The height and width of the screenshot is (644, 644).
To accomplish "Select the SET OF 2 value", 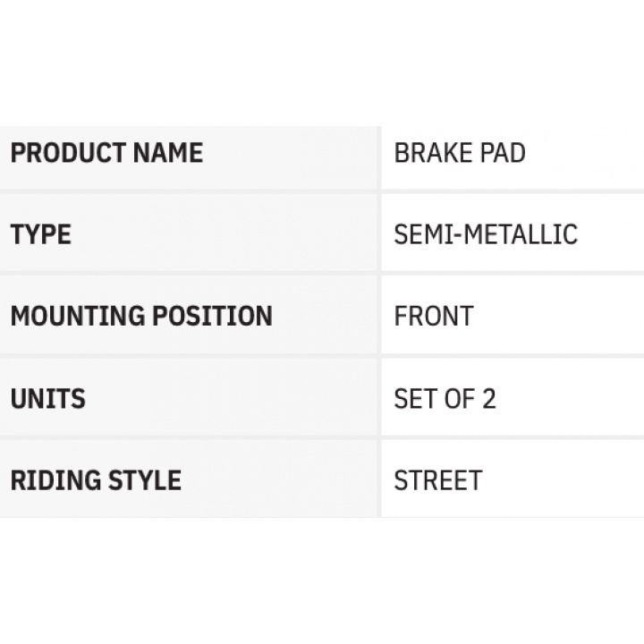I will coord(445,398).
